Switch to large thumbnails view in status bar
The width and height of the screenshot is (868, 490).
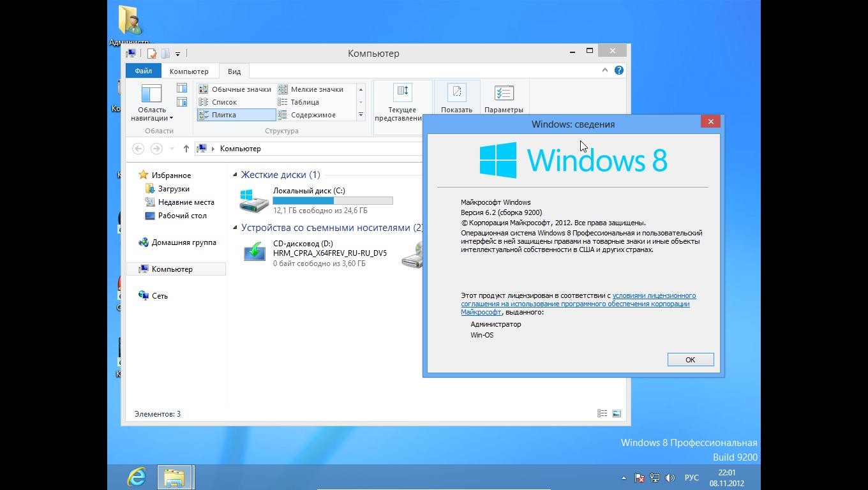(x=616, y=413)
